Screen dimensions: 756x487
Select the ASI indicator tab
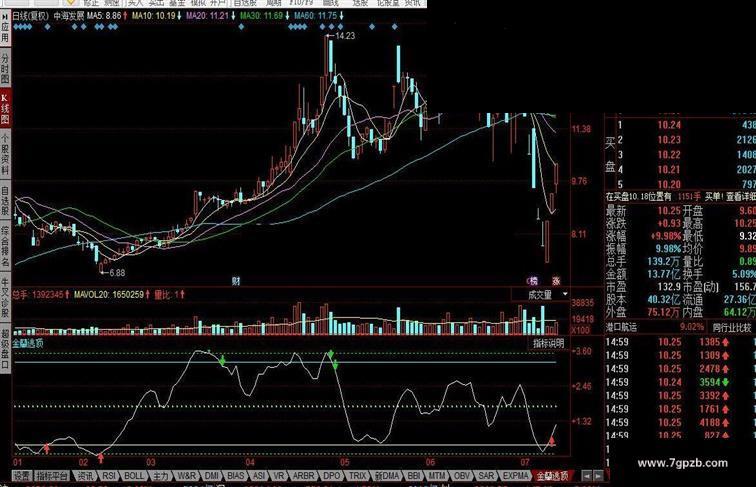tap(259, 476)
